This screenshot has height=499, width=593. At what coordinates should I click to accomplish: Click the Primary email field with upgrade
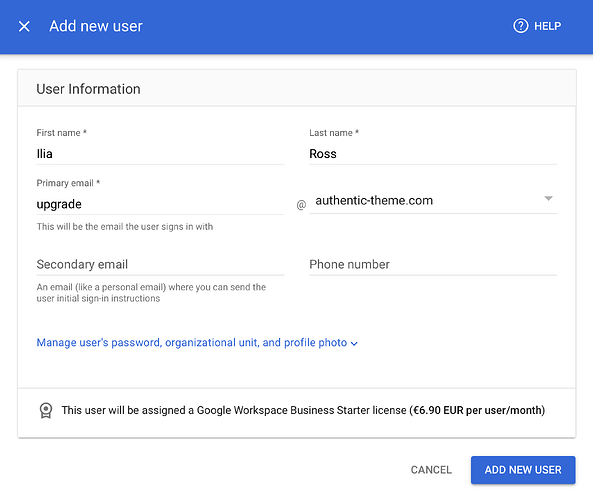160,204
